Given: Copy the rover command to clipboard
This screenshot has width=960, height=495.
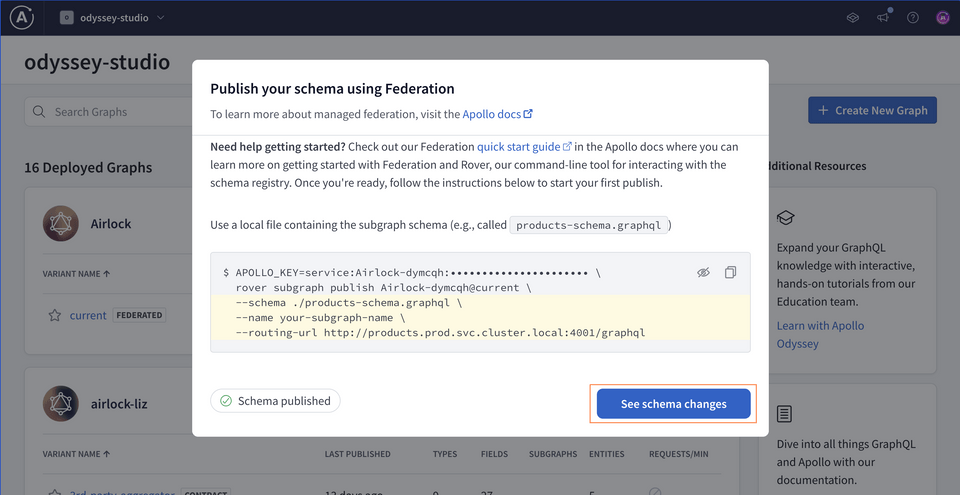Looking at the screenshot, I should (730, 273).
